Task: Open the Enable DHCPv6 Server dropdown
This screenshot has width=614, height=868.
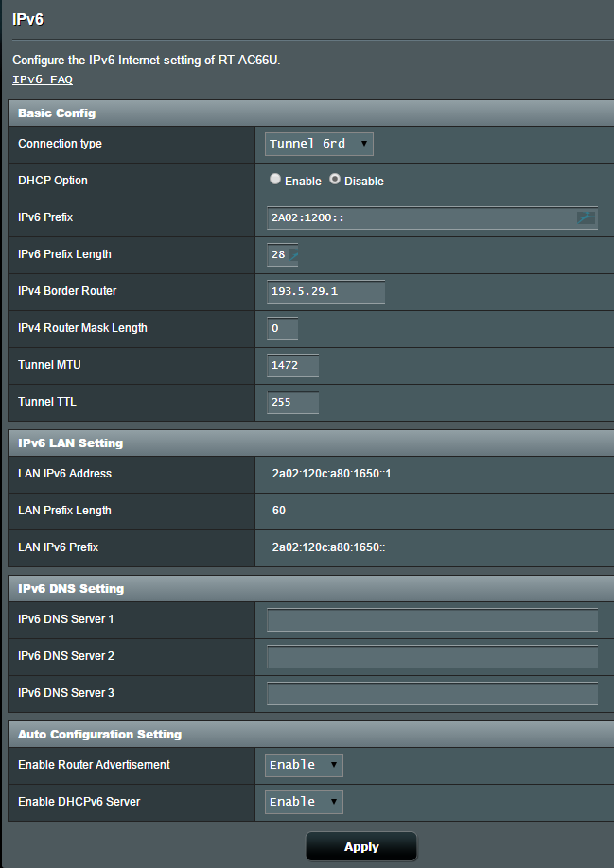Action: [x=303, y=802]
